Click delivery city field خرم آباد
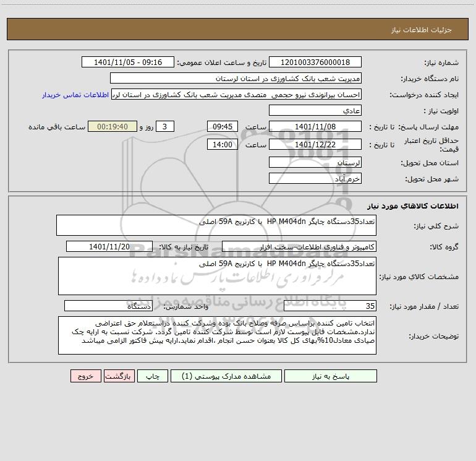 [315, 179]
